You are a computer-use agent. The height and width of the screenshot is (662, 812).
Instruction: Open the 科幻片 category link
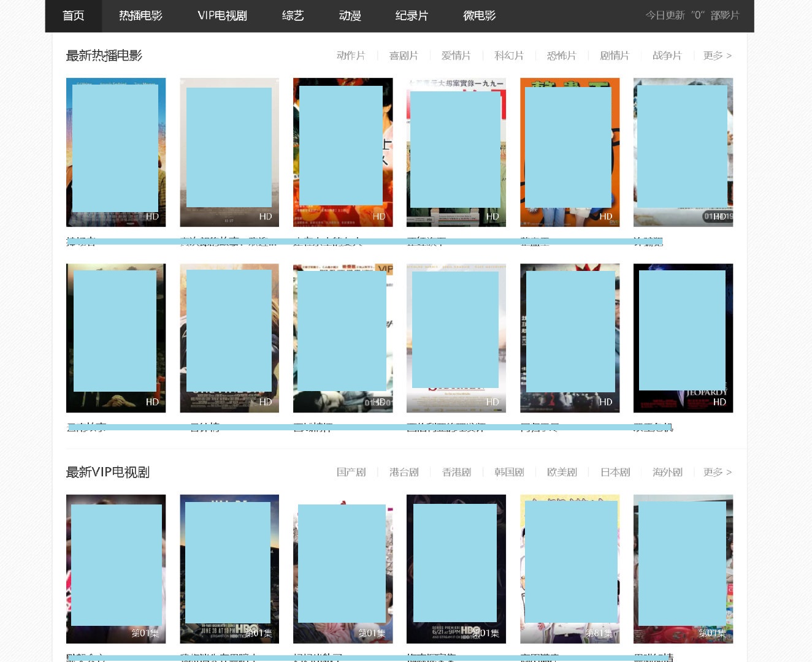[x=509, y=56]
